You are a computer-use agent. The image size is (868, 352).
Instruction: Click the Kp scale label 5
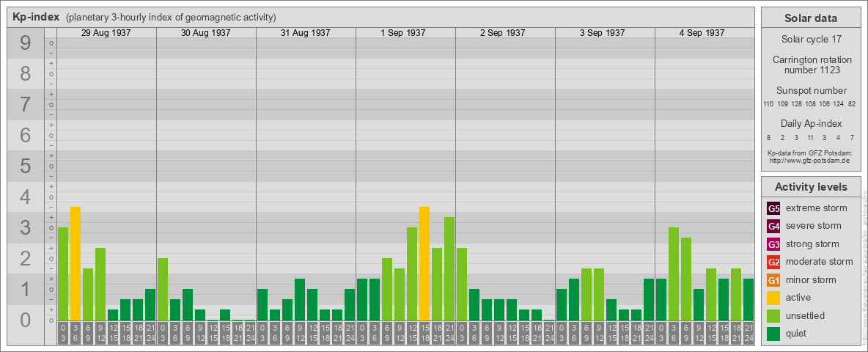[x=25, y=166]
